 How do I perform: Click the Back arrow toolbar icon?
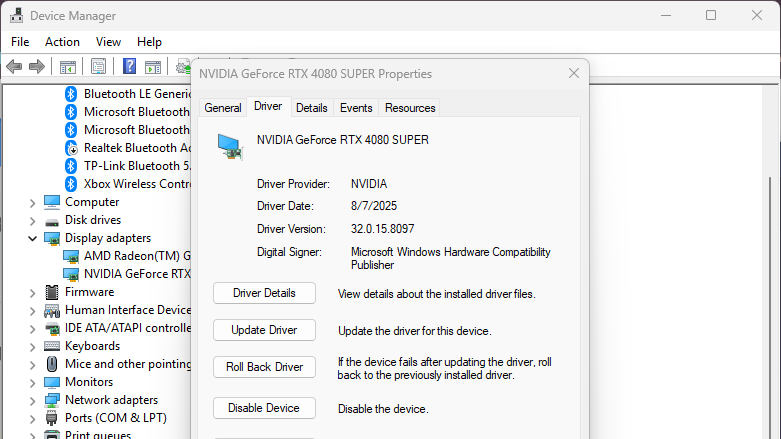pyautogui.click(x=14, y=67)
